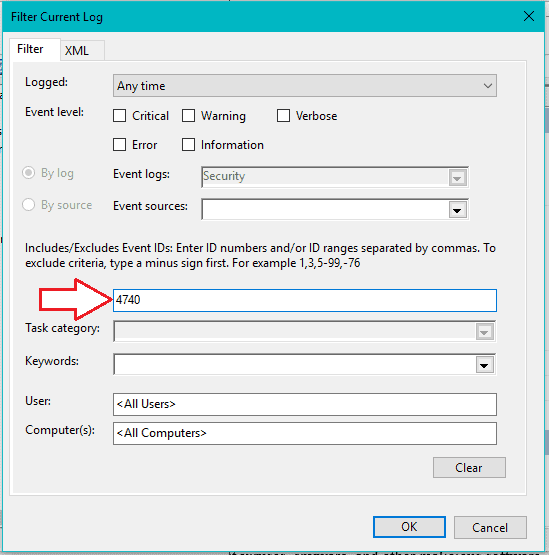Click the Computer(s) field showing All Computers

click(305, 433)
